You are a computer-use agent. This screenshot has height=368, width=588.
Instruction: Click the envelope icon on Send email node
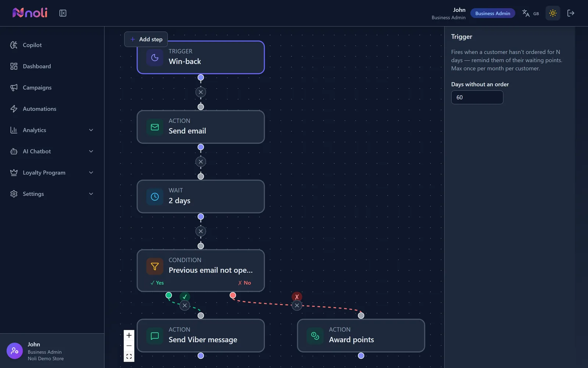pyautogui.click(x=155, y=127)
